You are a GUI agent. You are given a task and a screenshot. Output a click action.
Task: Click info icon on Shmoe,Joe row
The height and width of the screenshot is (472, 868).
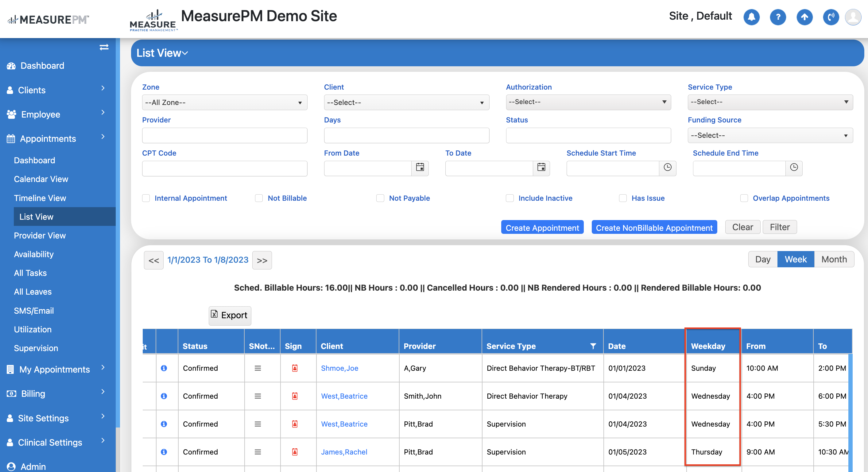click(x=164, y=368)
